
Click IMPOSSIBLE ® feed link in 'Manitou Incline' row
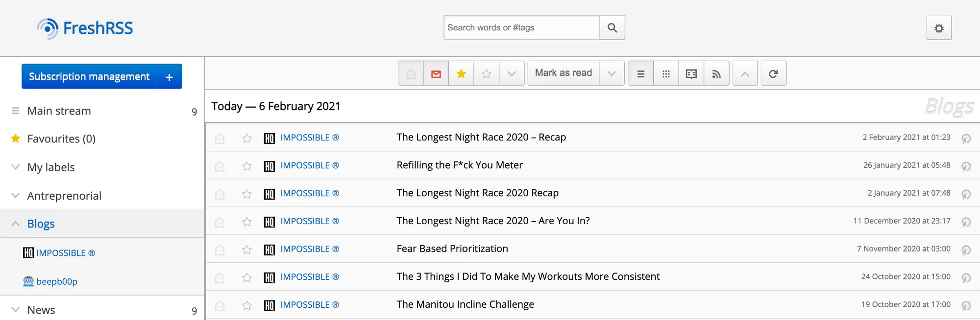[x=310, y=305]
